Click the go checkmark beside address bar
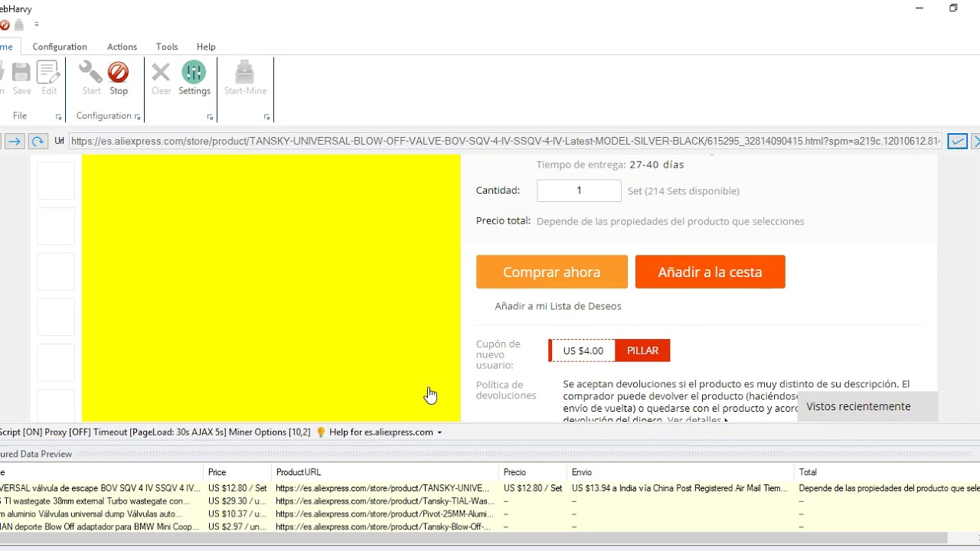 (957, 141)
